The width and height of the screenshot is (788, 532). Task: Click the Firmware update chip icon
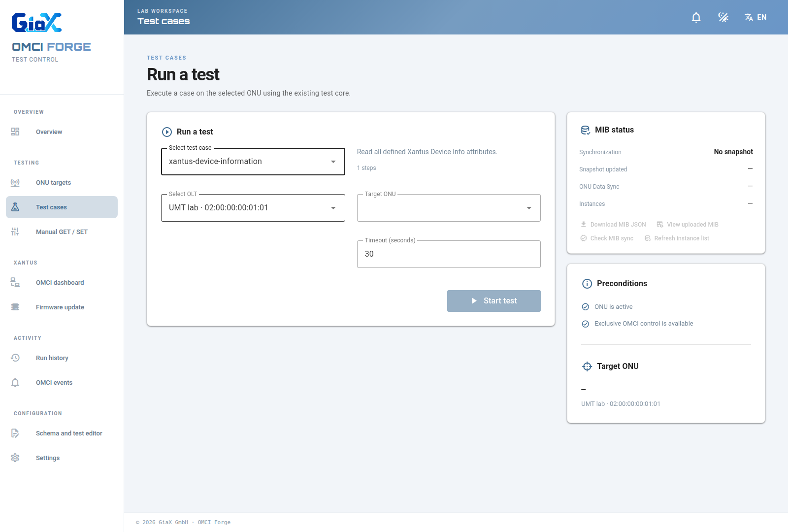coord(15,307)
